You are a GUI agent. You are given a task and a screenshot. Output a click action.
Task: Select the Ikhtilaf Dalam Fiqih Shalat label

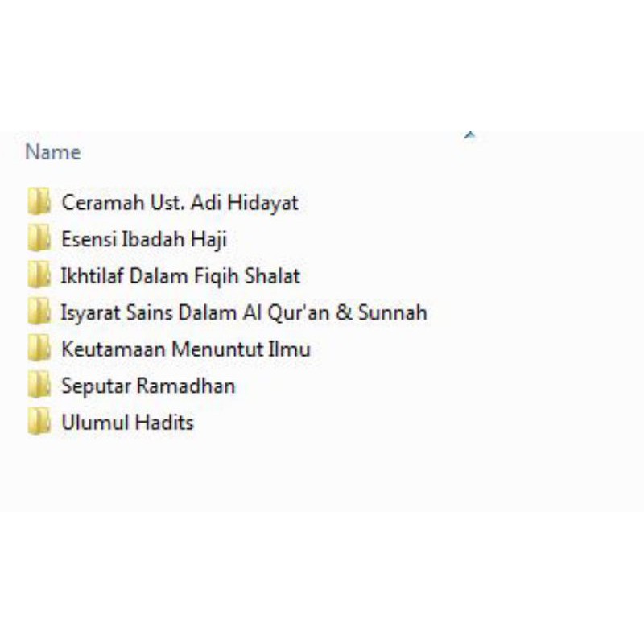(181, 276)
